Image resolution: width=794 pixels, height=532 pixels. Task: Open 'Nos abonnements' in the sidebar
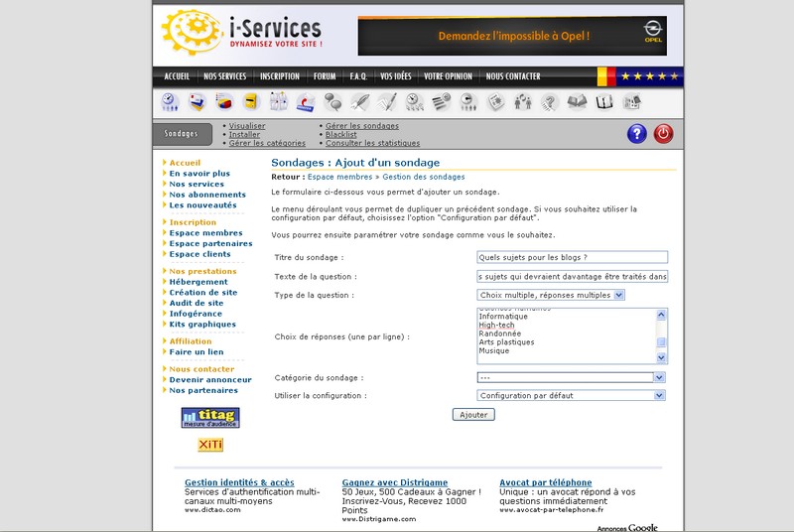(207, 195)
